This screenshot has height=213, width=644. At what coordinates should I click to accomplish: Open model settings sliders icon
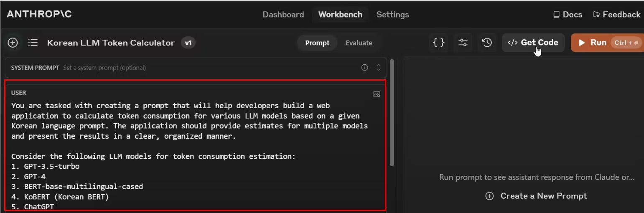(x=463, y=43)
